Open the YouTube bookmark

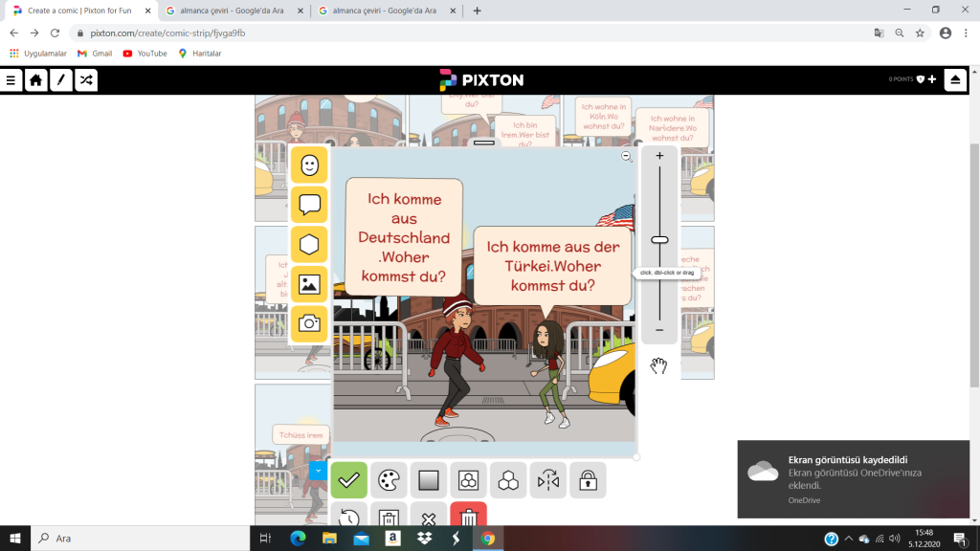point(145,54)
